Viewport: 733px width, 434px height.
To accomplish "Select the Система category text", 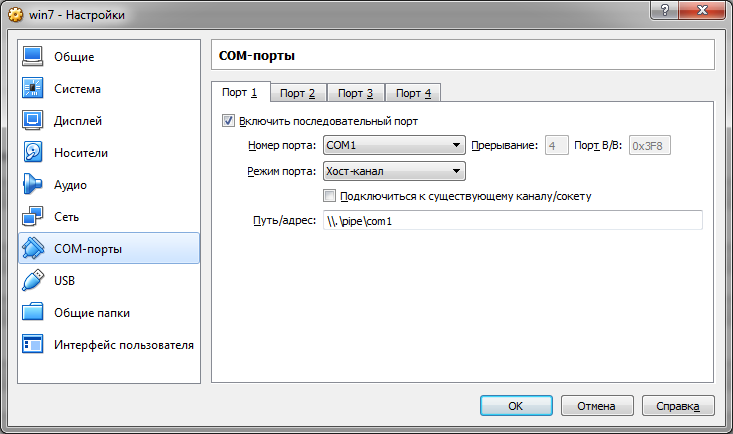I will tap(77, 89).
